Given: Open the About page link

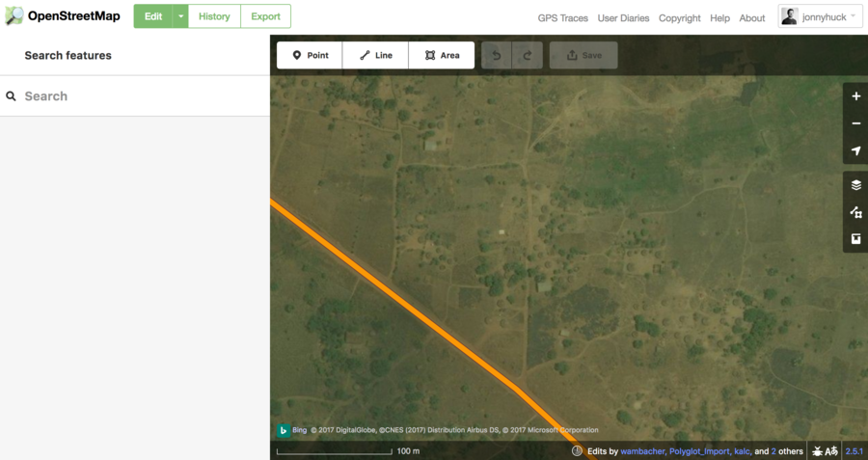Looking at the screenshot, I should click(x=751, y=17).
